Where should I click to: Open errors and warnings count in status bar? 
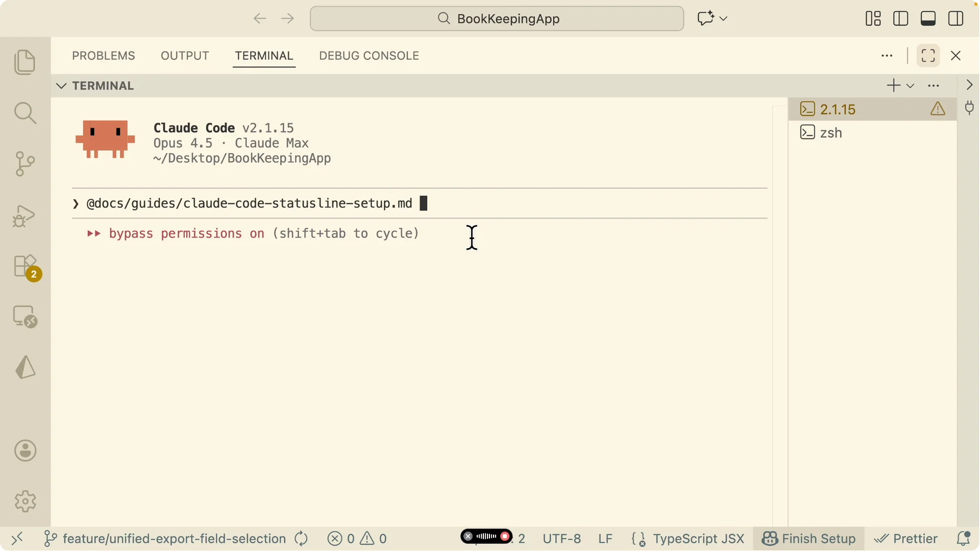pyautogui.click(x=357, y=539)
